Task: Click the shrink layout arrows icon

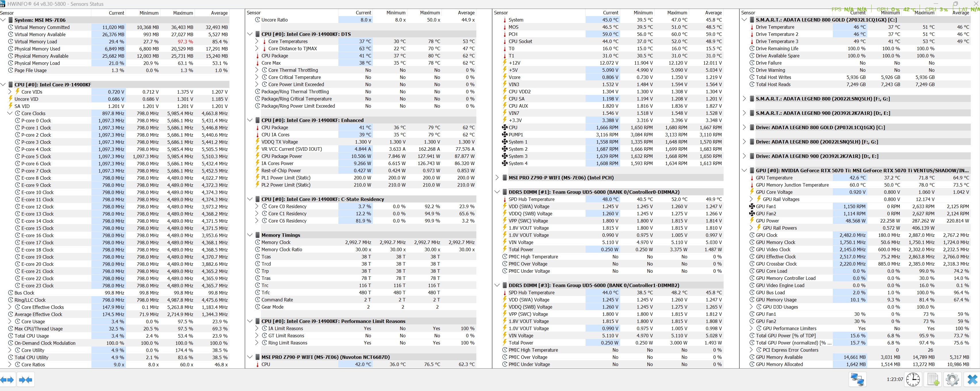Action: (x=26, y=380)
